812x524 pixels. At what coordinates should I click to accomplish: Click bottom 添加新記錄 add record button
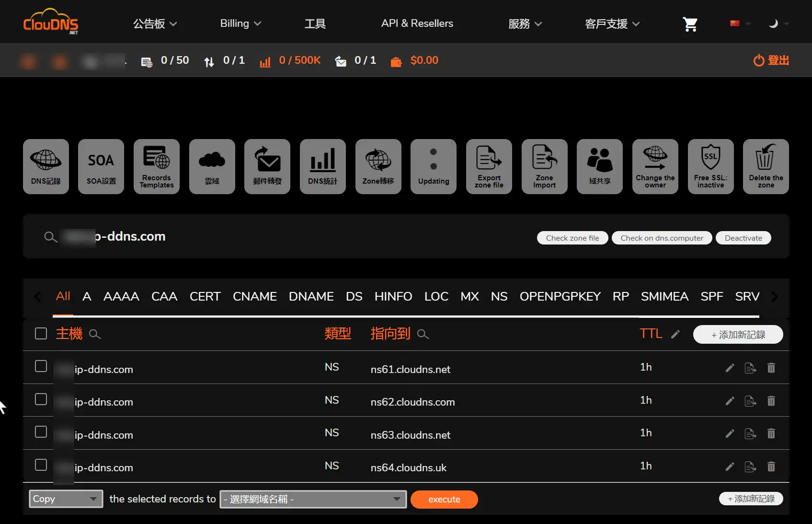(x=751, y=499)
